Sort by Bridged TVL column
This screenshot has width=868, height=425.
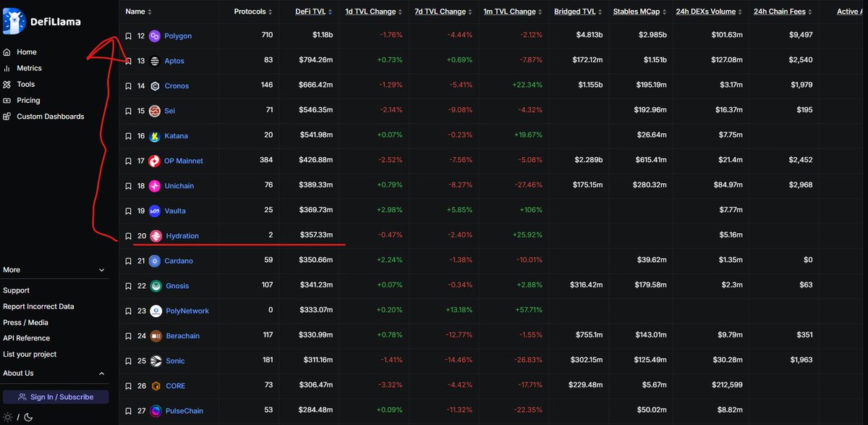point(579,12)
